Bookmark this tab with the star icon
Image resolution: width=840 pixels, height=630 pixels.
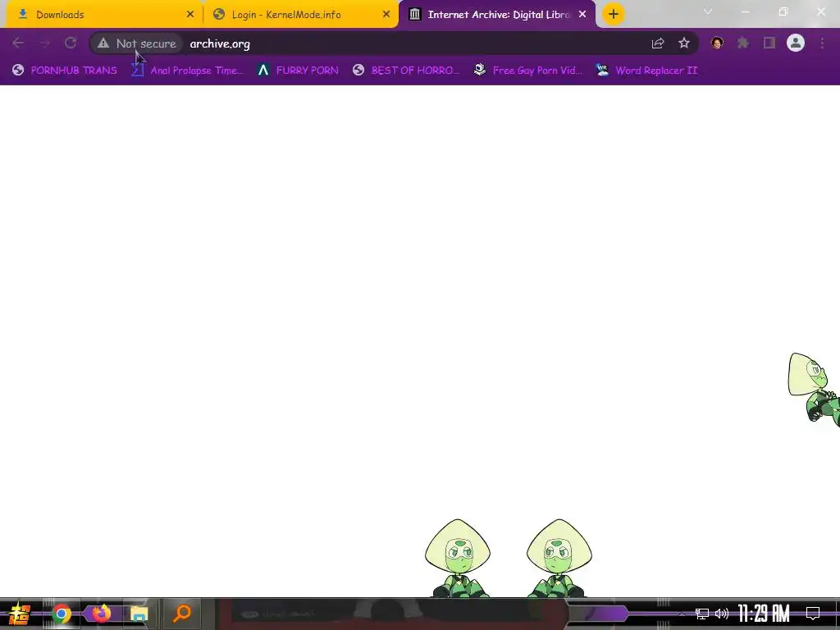pos(684,43)
